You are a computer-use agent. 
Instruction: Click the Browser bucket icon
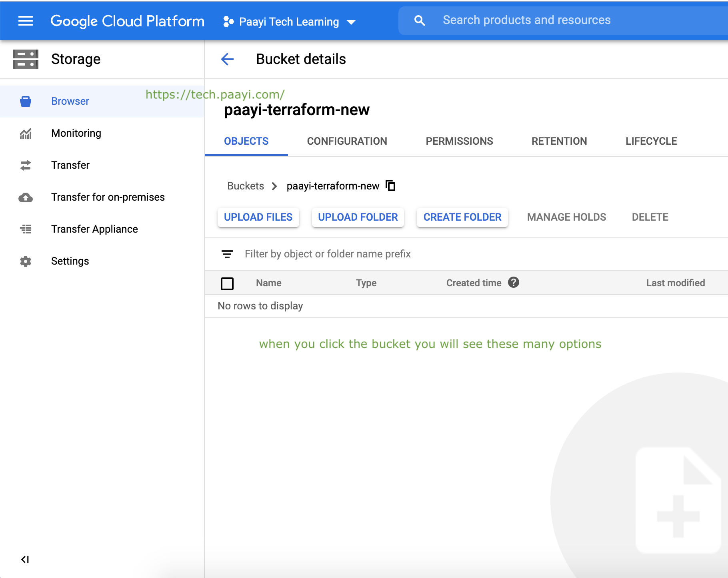(26, 102)
